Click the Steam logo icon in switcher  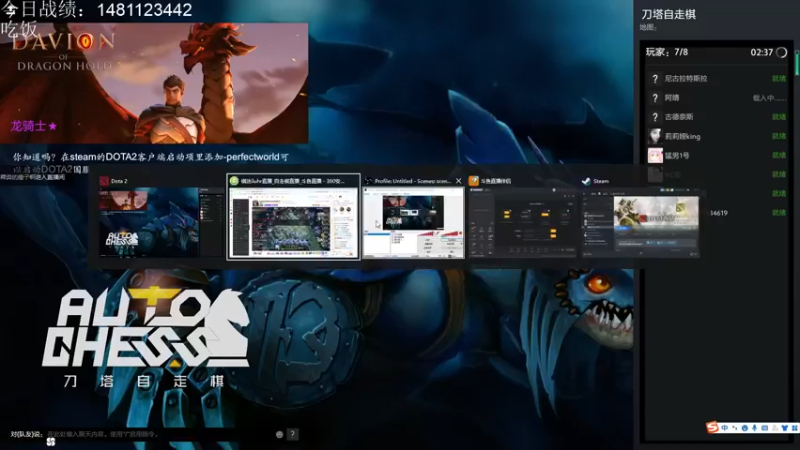click(x=586, y=181)
